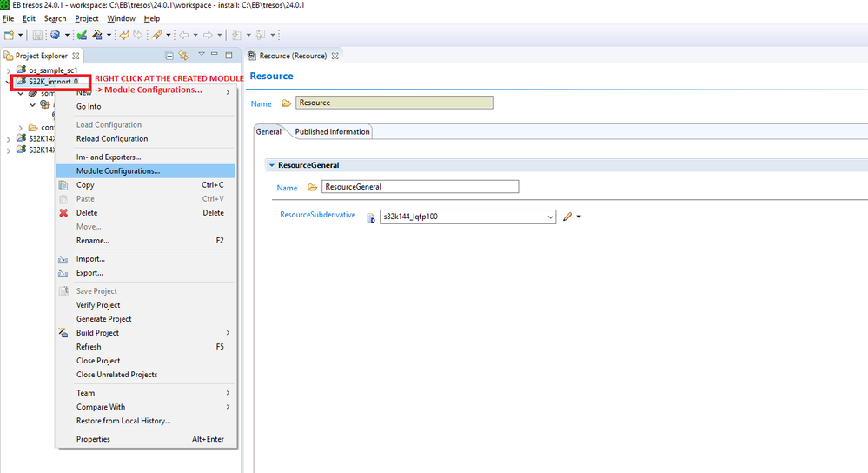868x473 pixels.
Task: Choose Go Into from the context menu
Action: [146, 106]
